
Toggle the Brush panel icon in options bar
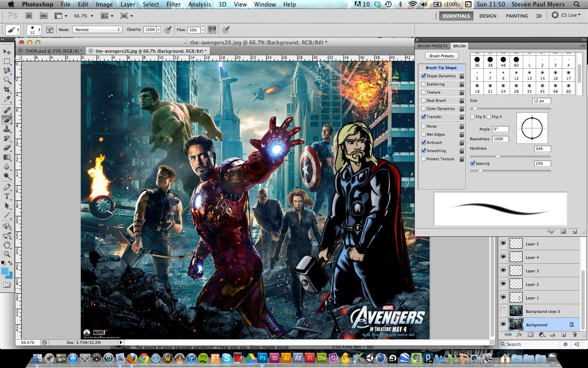[50, 29]
